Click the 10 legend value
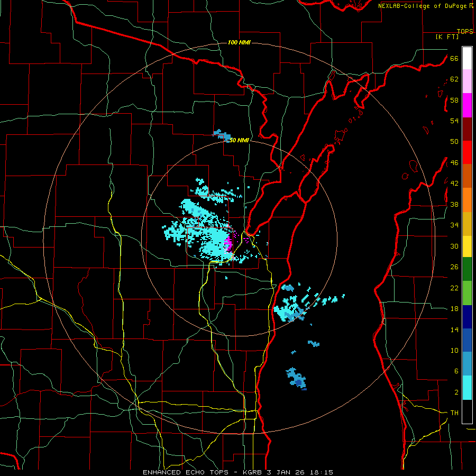This screenshot has width=476, height=476. click(x=454, y=350)
